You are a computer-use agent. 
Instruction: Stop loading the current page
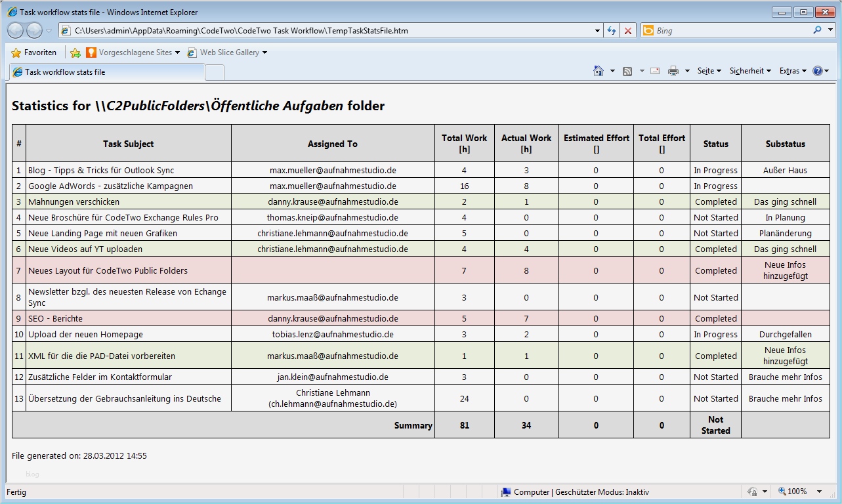click(x=628, y=30)
